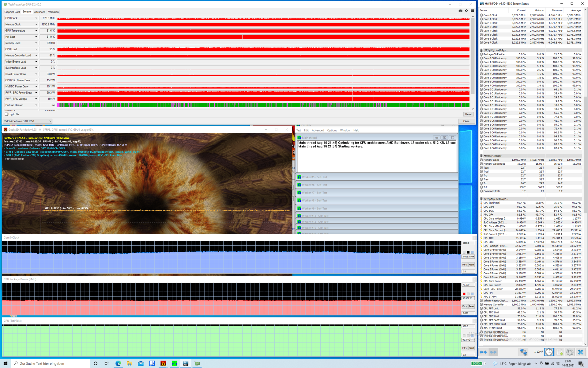This screenshot has height=368, width=588.
Task: Expand the GPU Clock sensor dropdown
Action: coord(36,18)
